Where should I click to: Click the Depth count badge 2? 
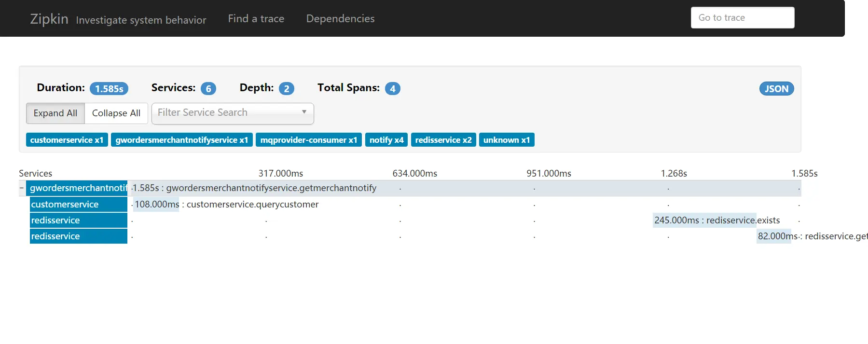[x=287, y=89]
